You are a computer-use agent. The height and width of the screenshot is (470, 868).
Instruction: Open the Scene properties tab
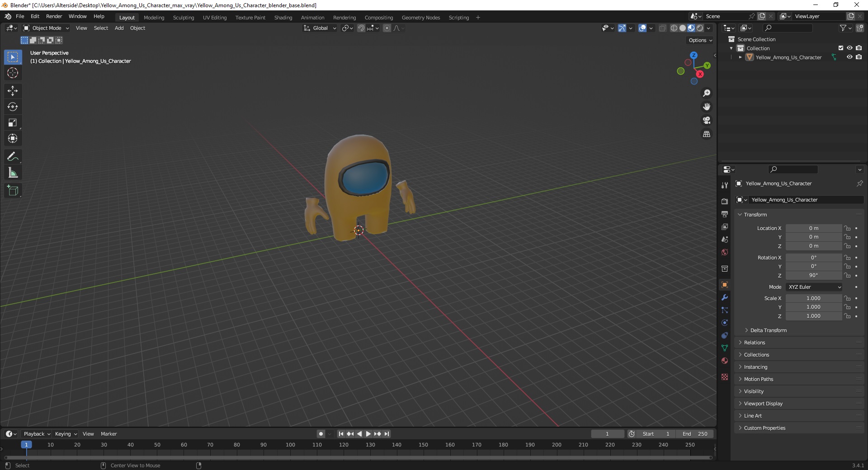(x=725, y=239)
